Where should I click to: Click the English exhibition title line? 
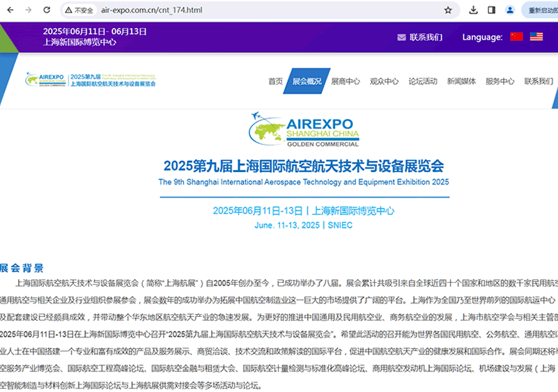304,182
